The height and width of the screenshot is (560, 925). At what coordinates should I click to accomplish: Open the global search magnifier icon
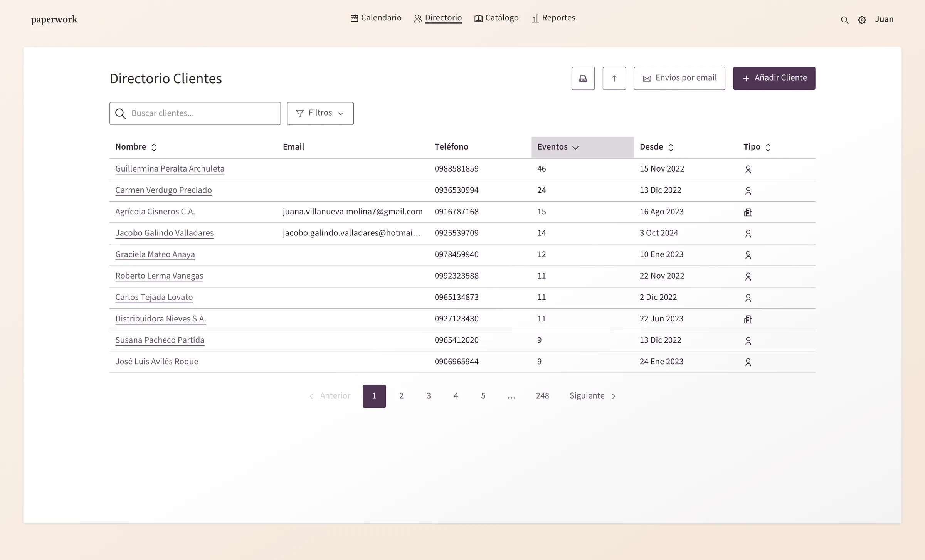[844, 20]
